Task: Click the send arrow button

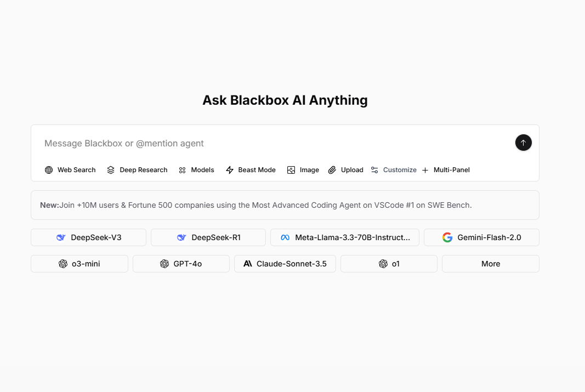Action: [524, 143]
